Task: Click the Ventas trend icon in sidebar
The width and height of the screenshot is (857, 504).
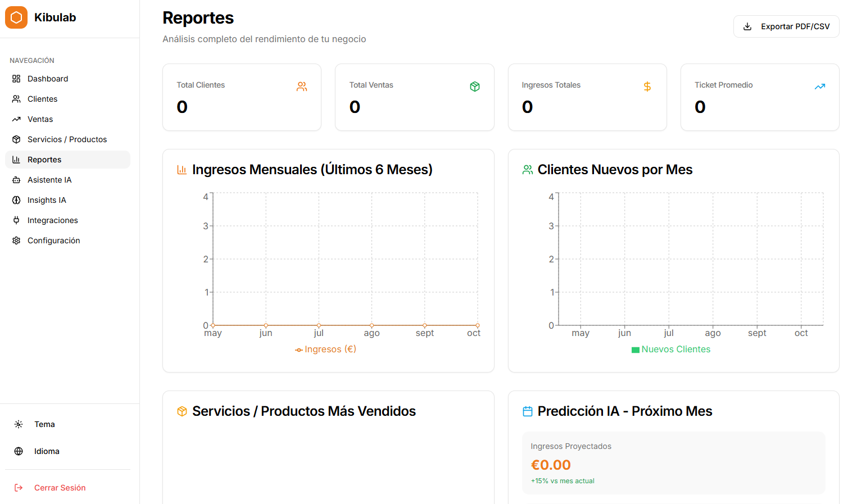Action: pos(16,119)
